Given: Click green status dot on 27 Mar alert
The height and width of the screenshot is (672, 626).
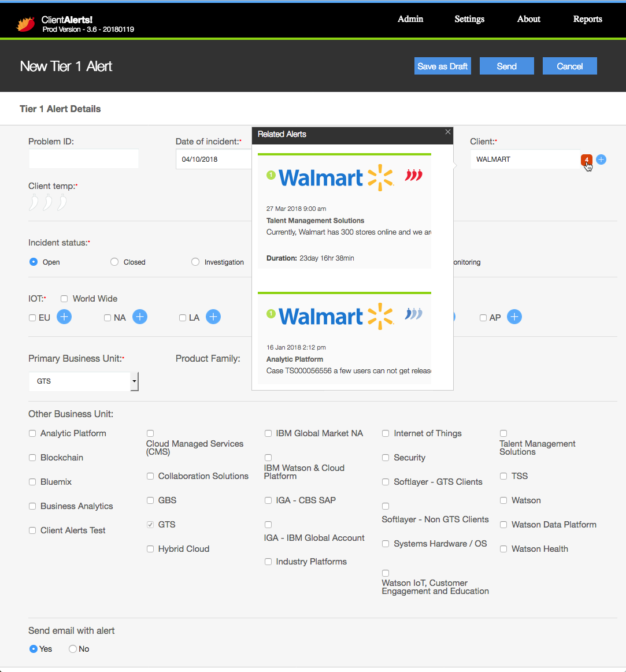Looking at the screenshot, I should pos(271,175).
